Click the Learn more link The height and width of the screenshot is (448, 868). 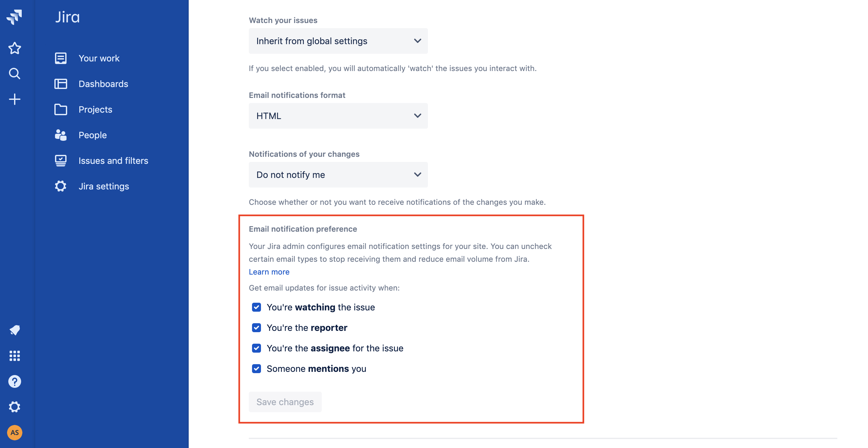pos(269,272)
